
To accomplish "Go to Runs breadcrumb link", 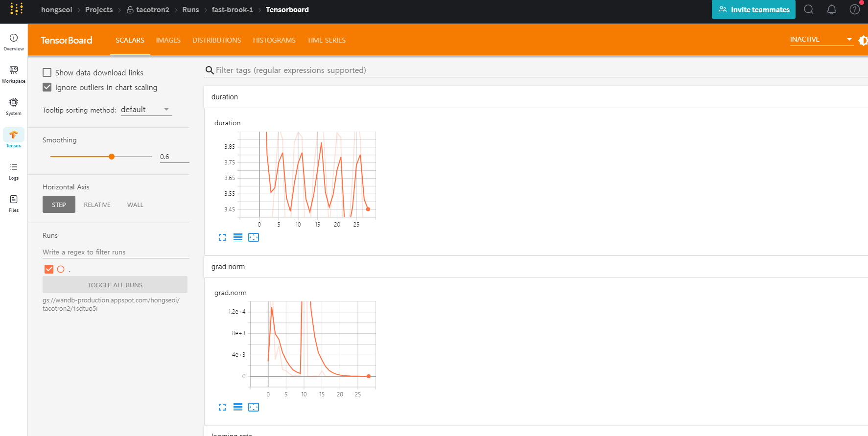I will (190, 10).
